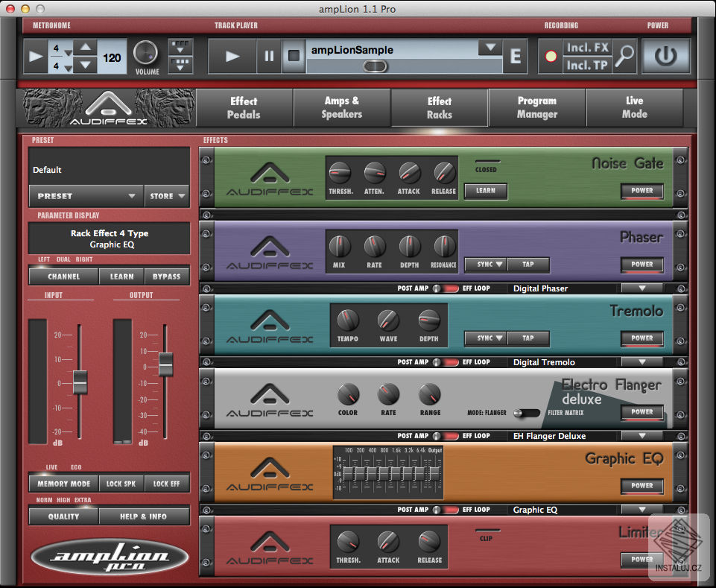Screen dimensions: 716x588
Task: Flip the Electro Flanger MODE switch
Action: [x=527, y=413]
